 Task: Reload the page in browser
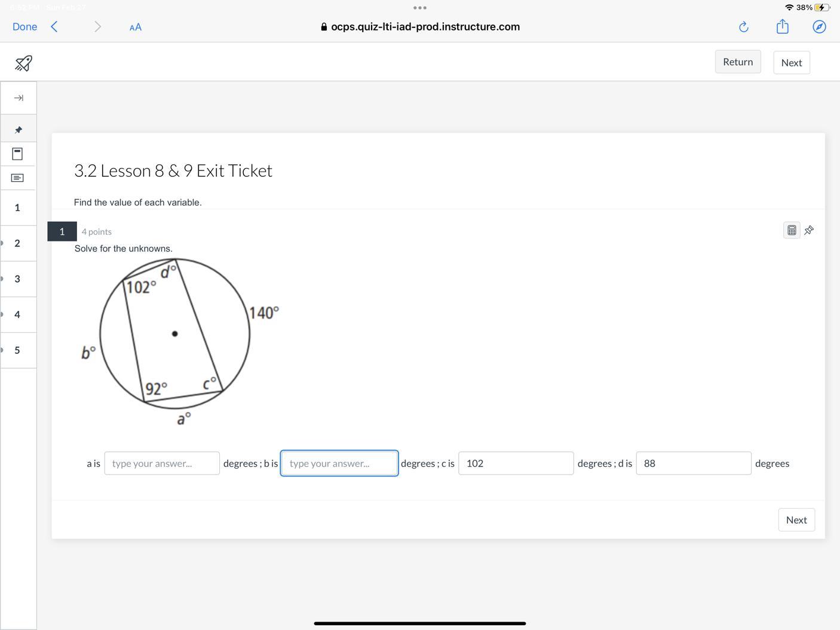click(x=744, y=27)
